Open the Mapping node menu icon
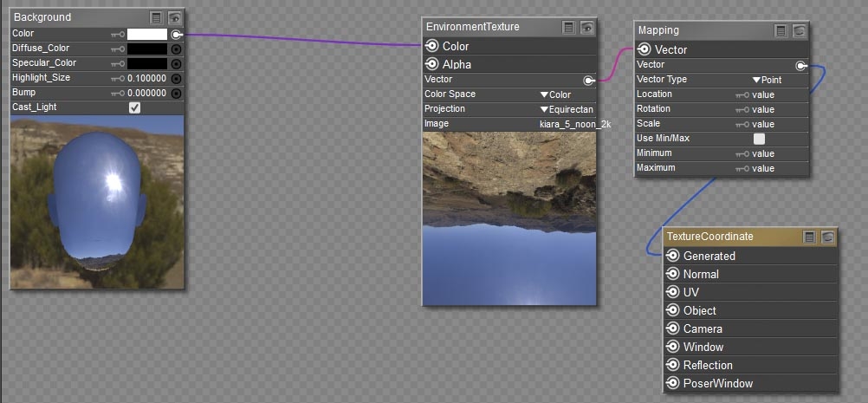Screen dimensions: 868x403 (781, 30)
